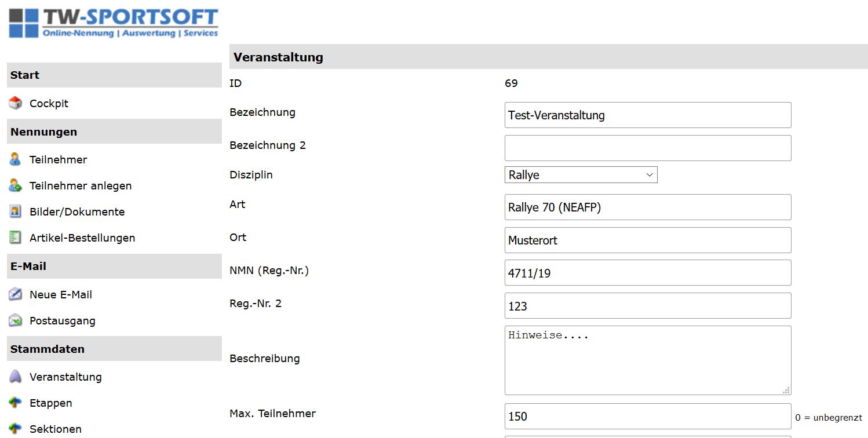Click the Cockpit house icon
The image size is (868, 438).
coord(16,103)
